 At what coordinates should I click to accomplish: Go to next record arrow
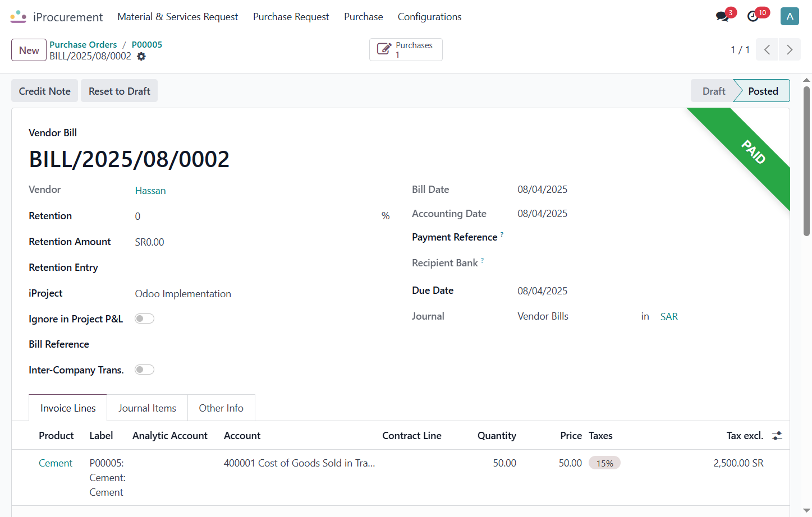point(790,50)
